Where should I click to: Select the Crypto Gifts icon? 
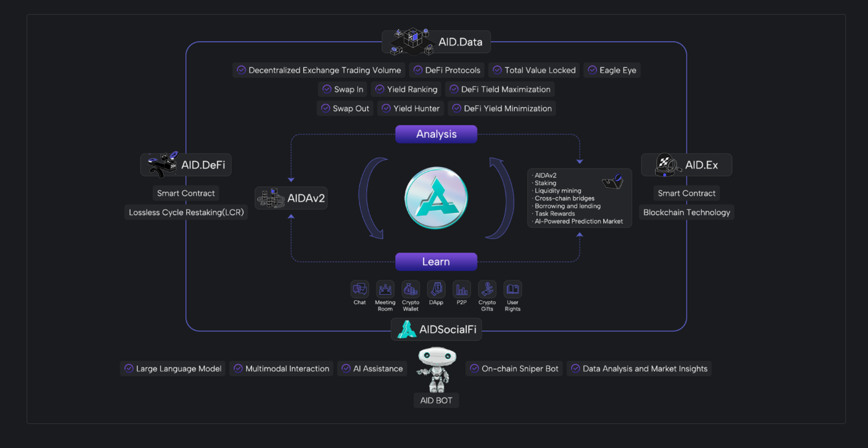coord(487,289)
